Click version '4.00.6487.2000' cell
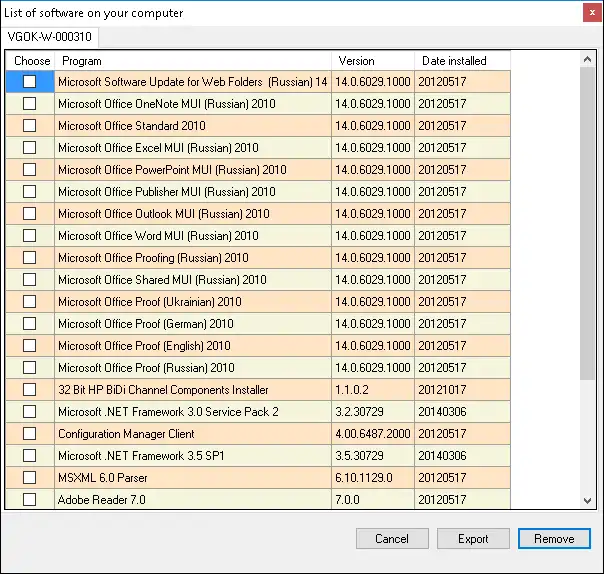The image size is (604, 574). (x=373, y=433)
